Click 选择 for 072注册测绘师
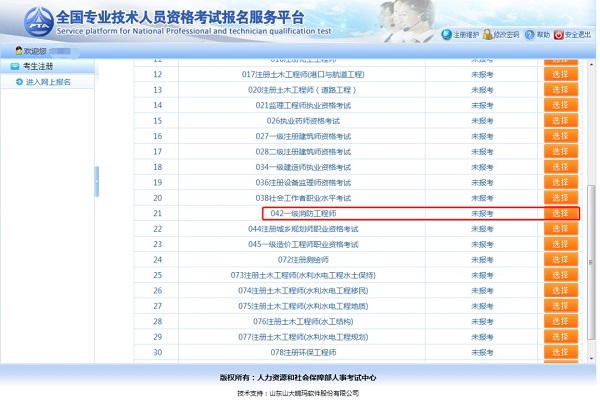Screen dimensions: 600x402 click(561, 260)
